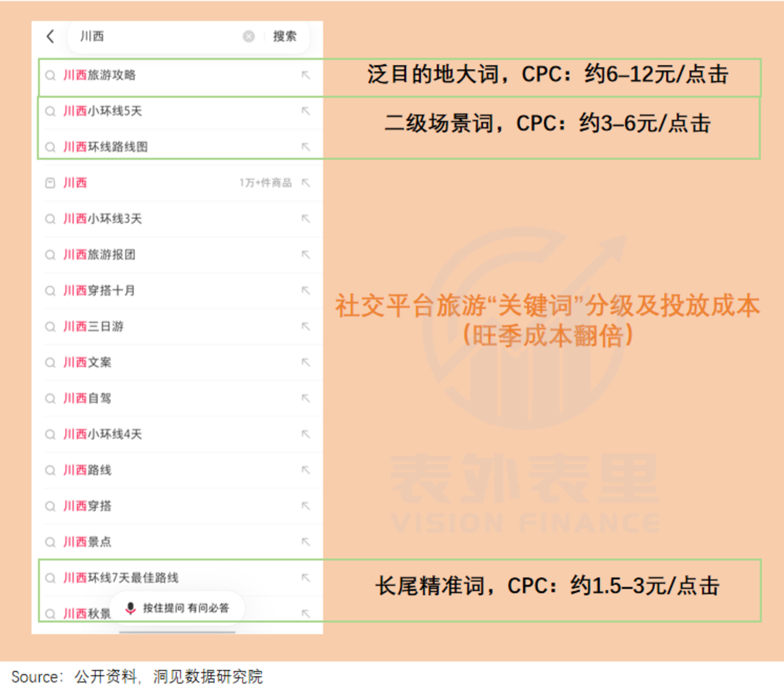Tap the arrow icon on the 川西环线7天最佳路线 row
Image resolution: width=784 pixels, height=692 pixels.
306,578
